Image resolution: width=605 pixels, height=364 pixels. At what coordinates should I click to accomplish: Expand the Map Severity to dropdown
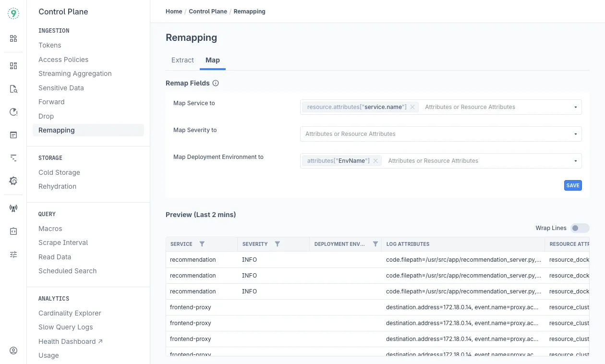(575, 134)
